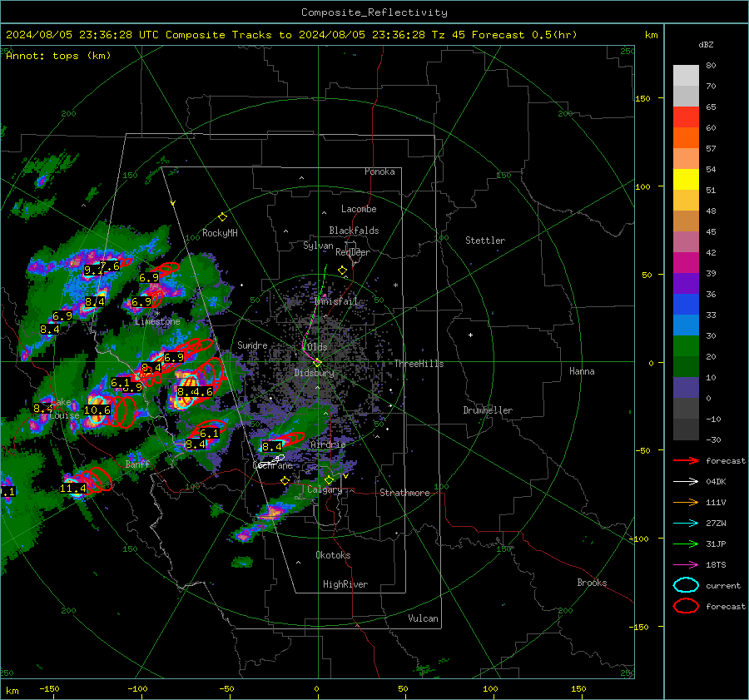Screen dimensions: 749x700
Task: Click the Banff label
Action: [137, 464]
